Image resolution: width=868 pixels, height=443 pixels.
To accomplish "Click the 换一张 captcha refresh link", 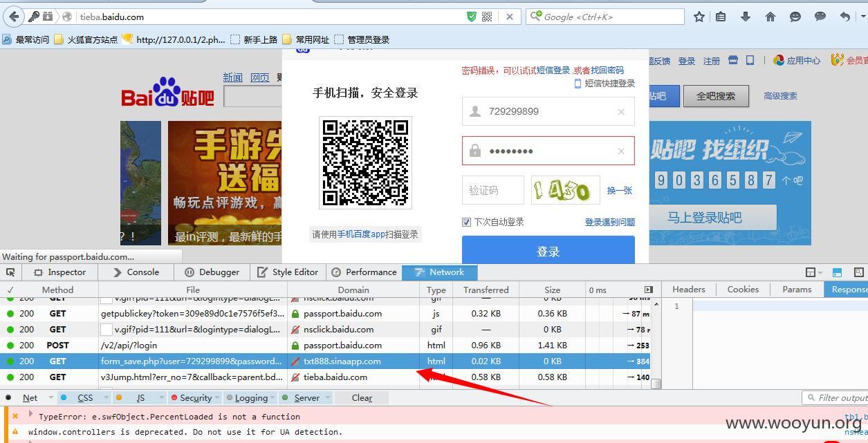I will pos(620,191).
